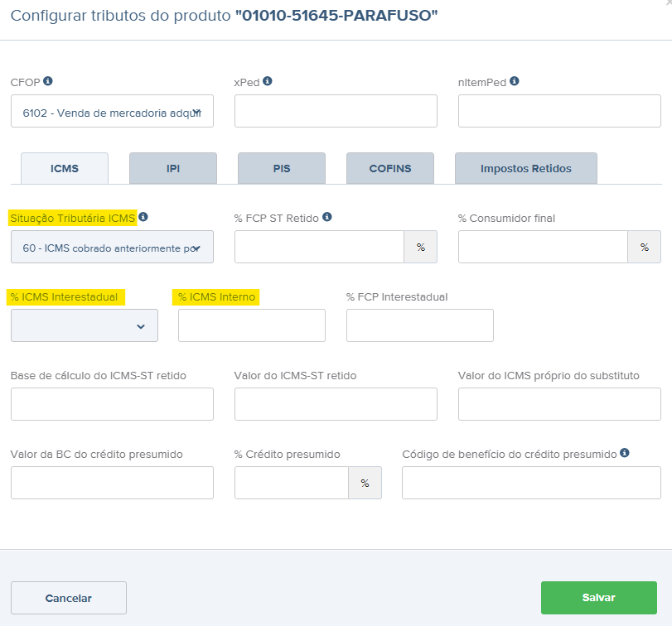Image resolution: width=672 pixels, height=626 pixels.
Task: Expand the Situação Tributária ICMS dropdown
Action: [x=112, y=247]
